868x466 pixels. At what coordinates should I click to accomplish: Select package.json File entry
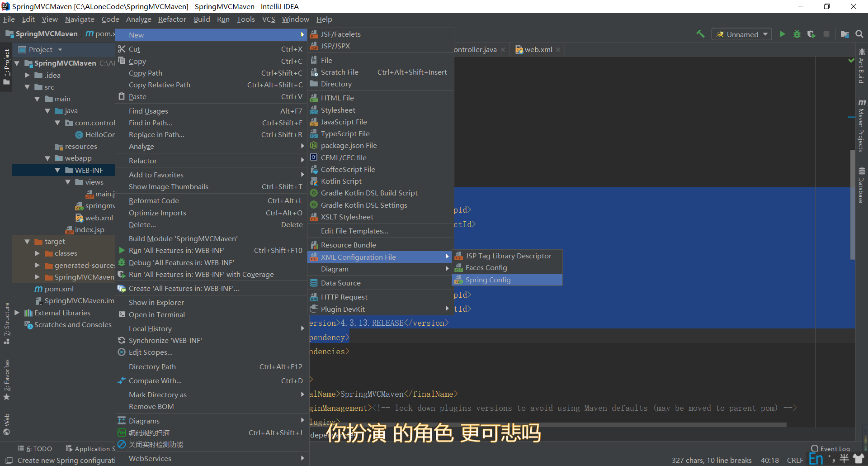[381, 145]
